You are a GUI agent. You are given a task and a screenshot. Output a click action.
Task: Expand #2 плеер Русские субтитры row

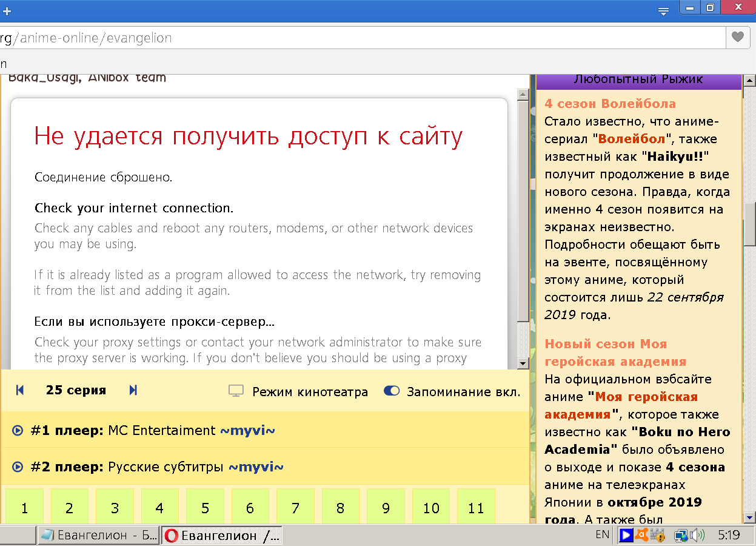(147, 467)
